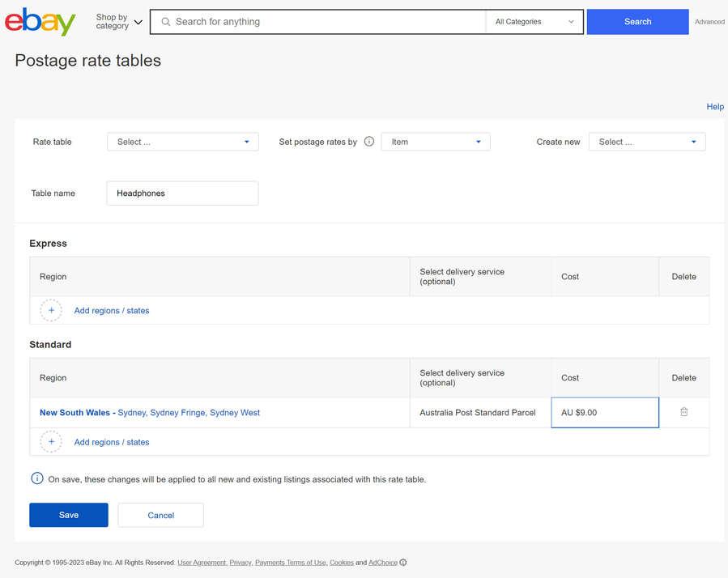
Task: Open the Cookies footer link
Action: [x=342, y=563]
